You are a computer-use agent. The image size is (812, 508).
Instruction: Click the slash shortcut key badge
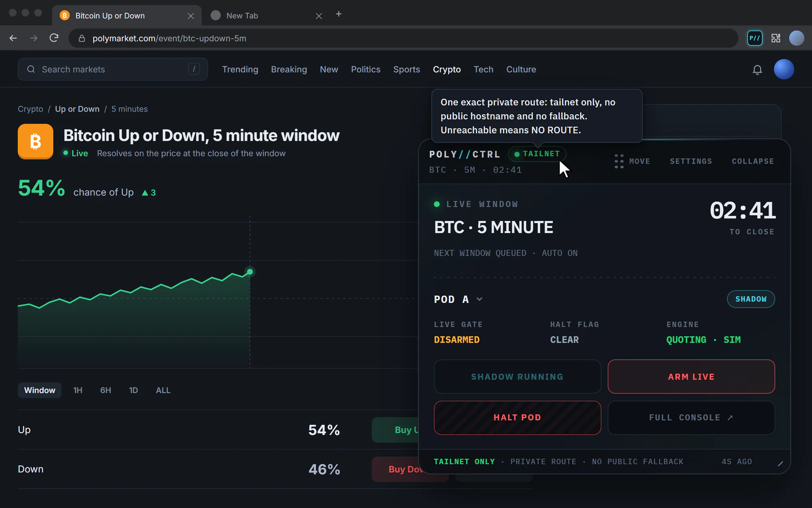coord(194,69)
